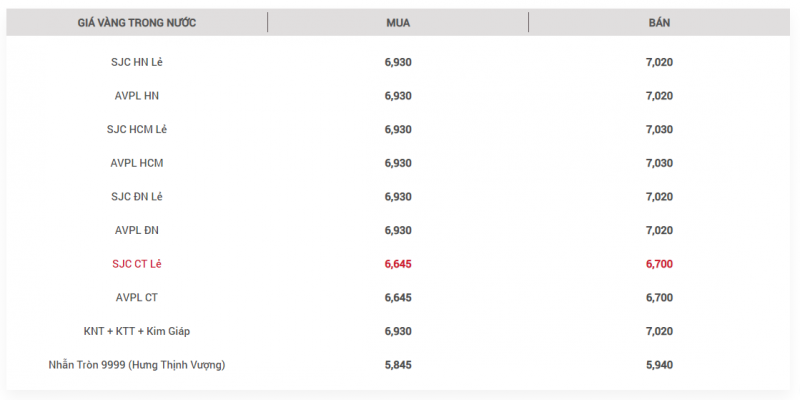The width and height of the screenshot is (800, 400).
Task: Select the SJC ĐN Lẻ row label
Action: coord(136,197)
